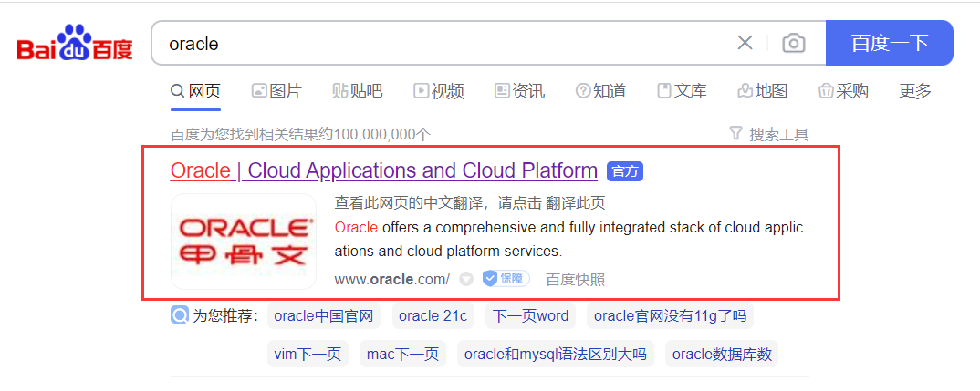Select suggestion oracle中国官网
The image size is (980, 391).
pos(324,315)
